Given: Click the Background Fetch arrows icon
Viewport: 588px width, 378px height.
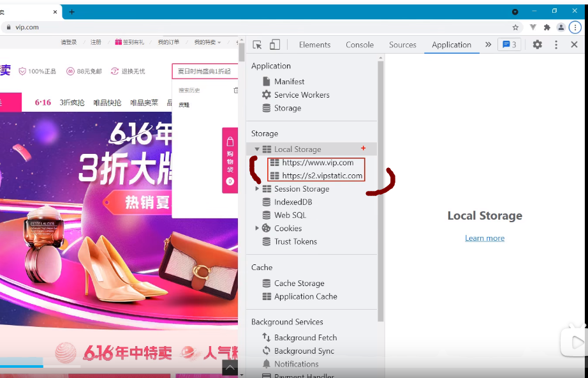Looking at the screenshot, I should (x=266, y=338).
